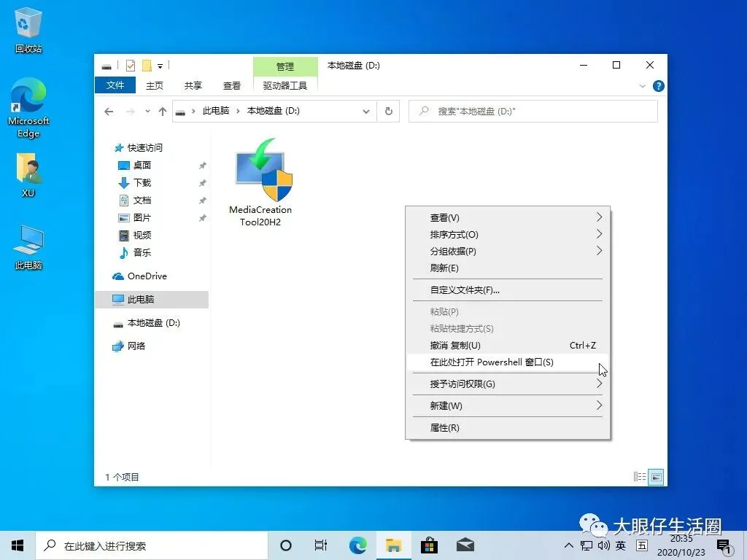This screenshot has height=560, width=747.
Task: Select 在此处打开 Powershell 窗口 from the menu
Action: click(490, 362)
